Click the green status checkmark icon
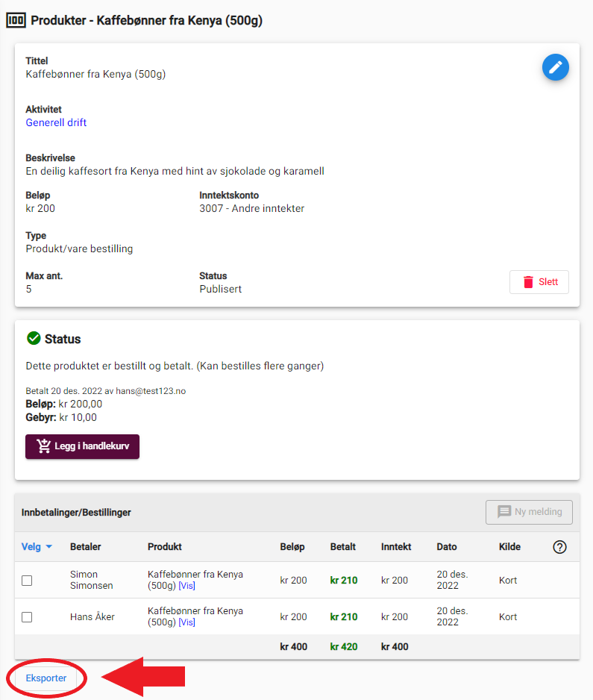593x700 pixels. click(x=34, y=338)
